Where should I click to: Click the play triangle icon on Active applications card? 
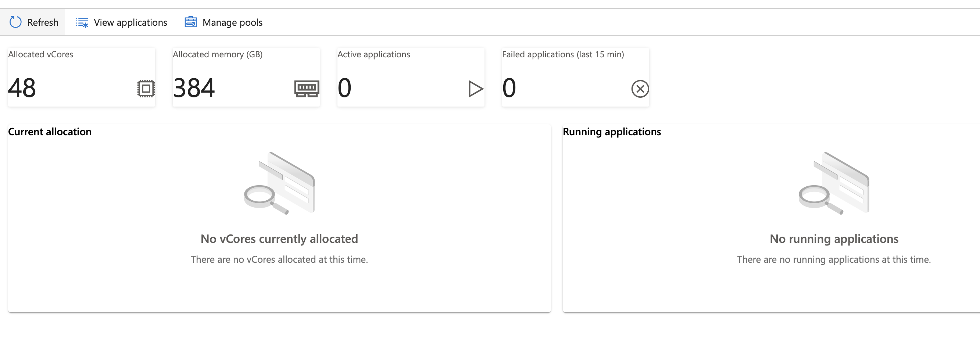(476, 89)
